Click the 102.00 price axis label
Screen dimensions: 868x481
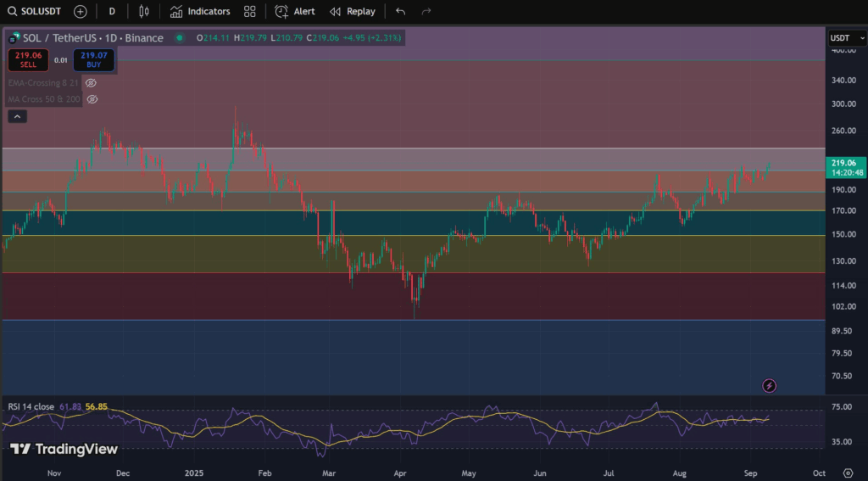(x=843, y=306)
